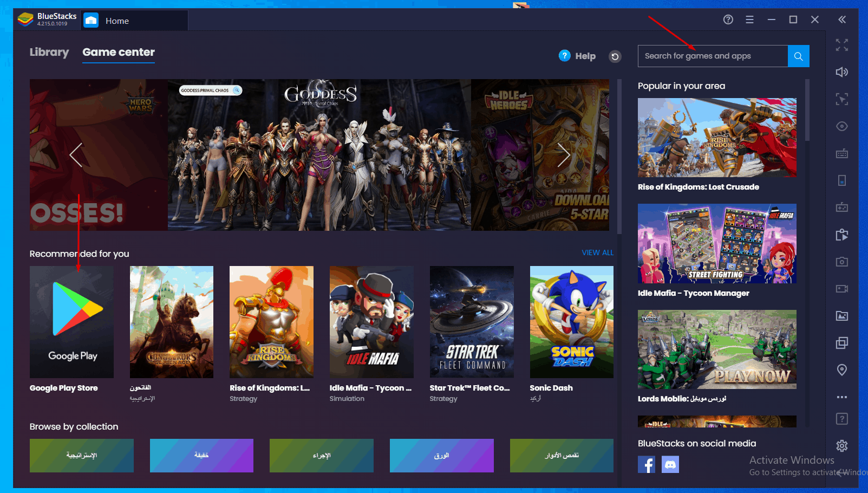Open Star Trek Fleet Command thumbnail
The image size is (868, 493).
point(472,322)
